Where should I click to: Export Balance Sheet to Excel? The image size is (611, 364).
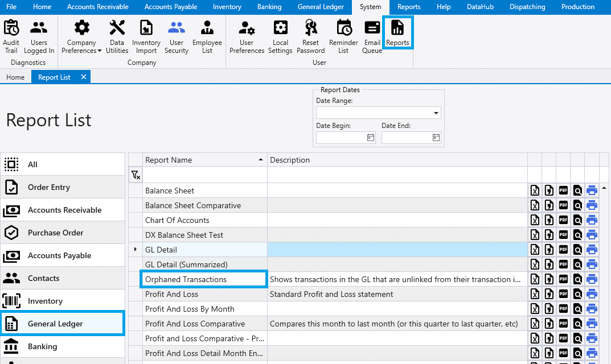pyautogui.click(x=535, y=191)
